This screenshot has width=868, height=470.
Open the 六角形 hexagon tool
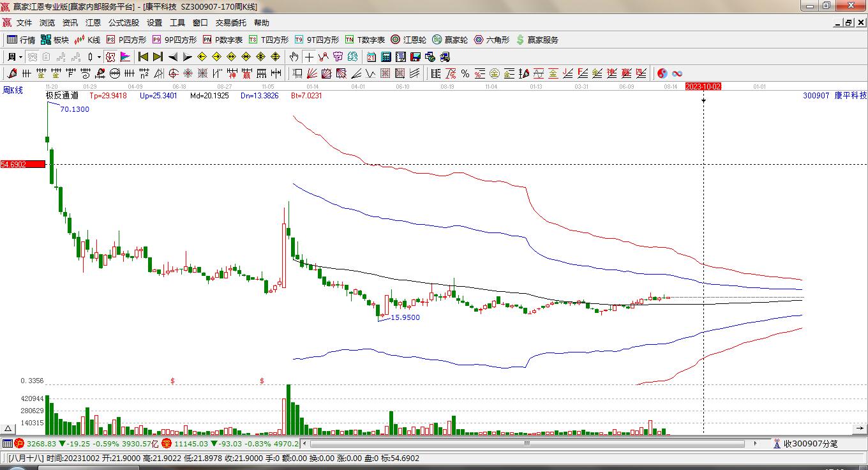pos(491,40)
